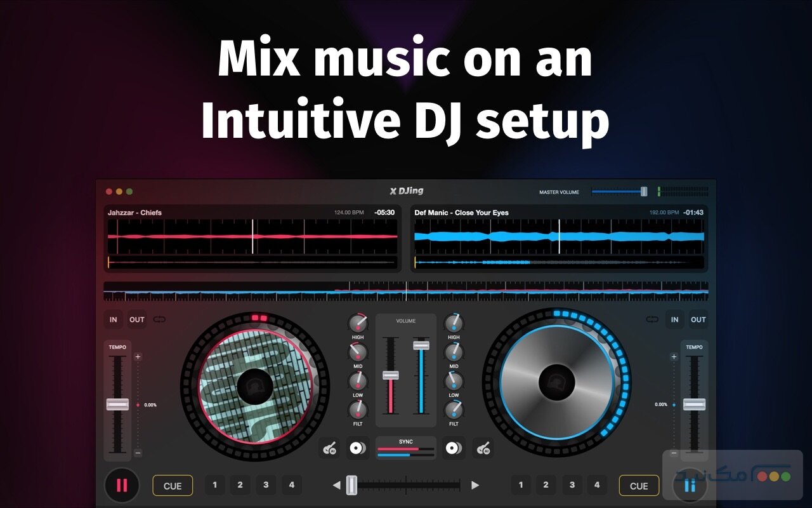
Task: Trigger hot cue pad 4 on right deck
Action: tap(597, 485)
